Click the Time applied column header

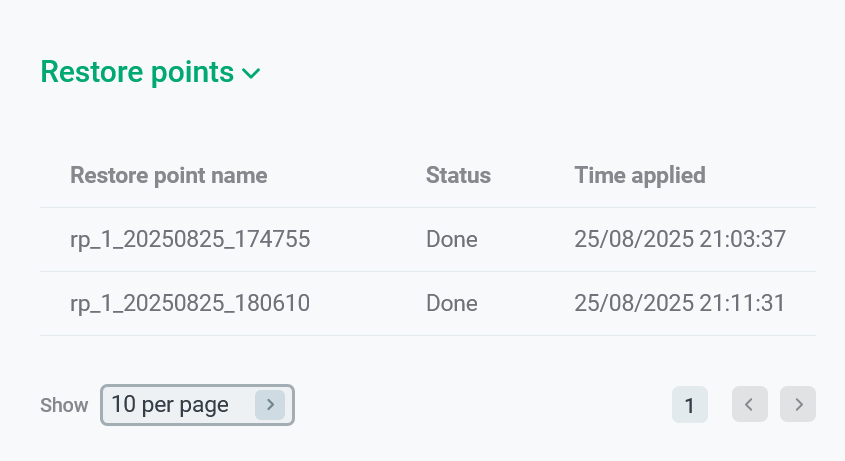(x=640, y=176)
